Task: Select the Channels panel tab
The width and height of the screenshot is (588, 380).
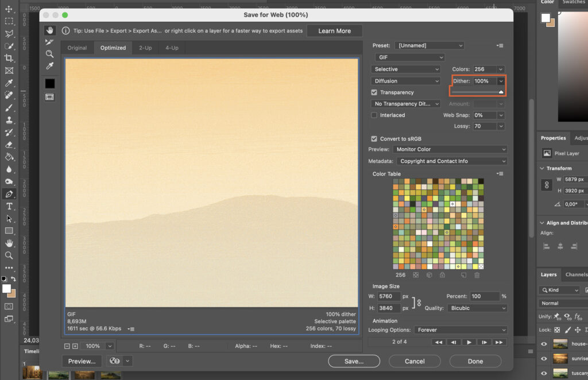Action: point(577,274)
